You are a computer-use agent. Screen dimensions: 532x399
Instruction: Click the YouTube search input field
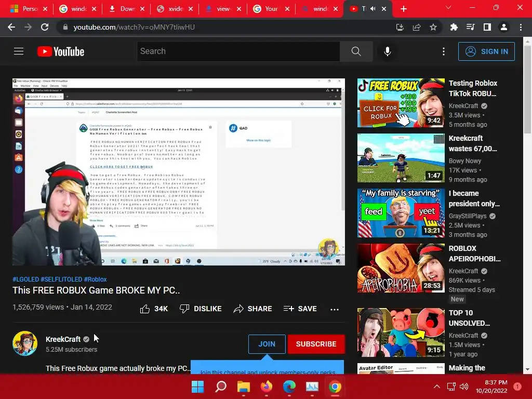(x=238, y=51)
